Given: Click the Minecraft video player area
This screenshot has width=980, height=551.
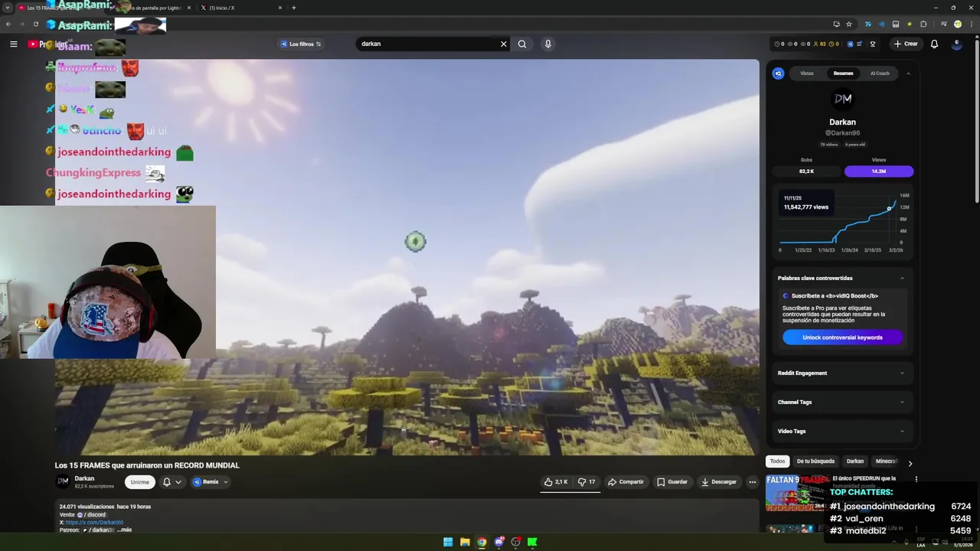Looking at the screenshot, I should [407, 257].
